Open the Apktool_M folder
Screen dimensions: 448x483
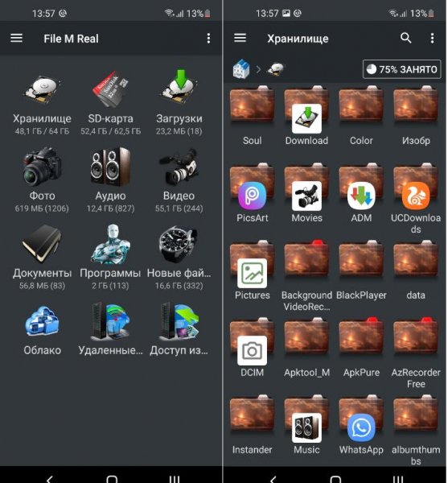pos(306,337)
